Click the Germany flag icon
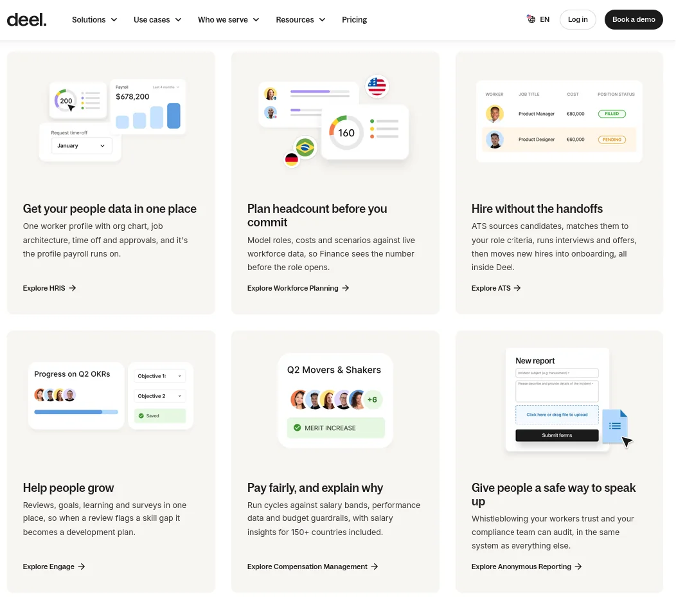Image resolution: width=676 pixels, height=616 pixels. tap(292, 159)
